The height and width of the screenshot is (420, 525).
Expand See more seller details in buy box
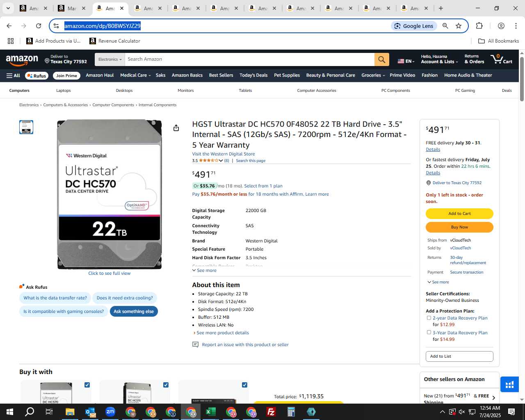point(438,282)
